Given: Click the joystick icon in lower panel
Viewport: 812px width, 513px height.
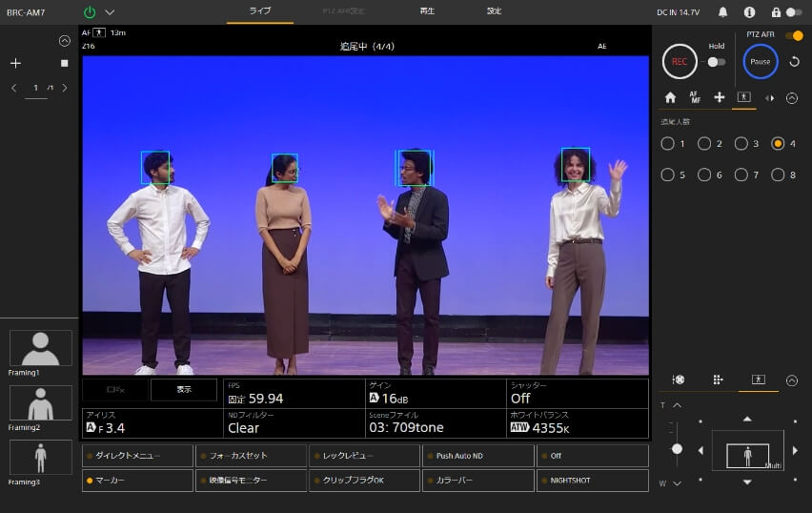Looking at the screenshot, I should (x=678, y=380).
